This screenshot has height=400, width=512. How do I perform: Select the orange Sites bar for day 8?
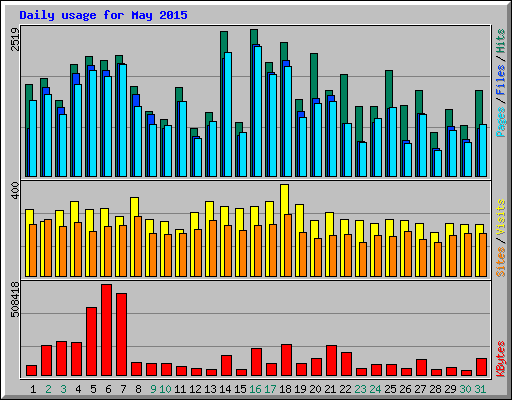138,246
